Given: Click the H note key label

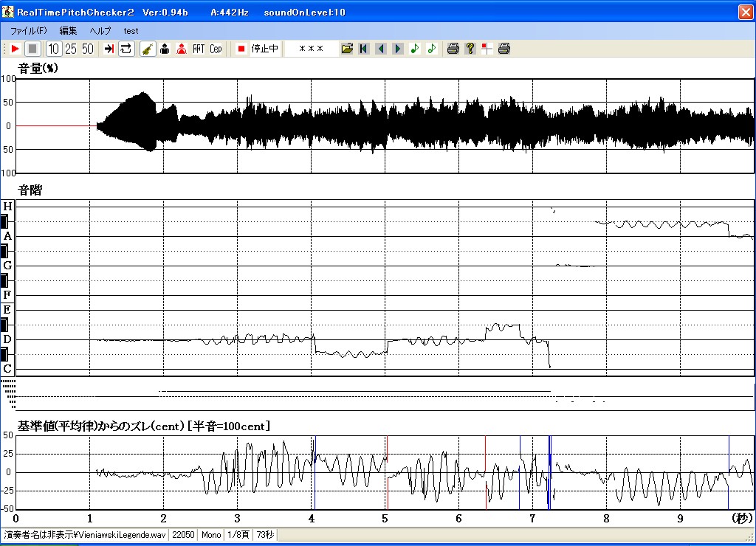Looking at the screenshot, I should (7, 207).
